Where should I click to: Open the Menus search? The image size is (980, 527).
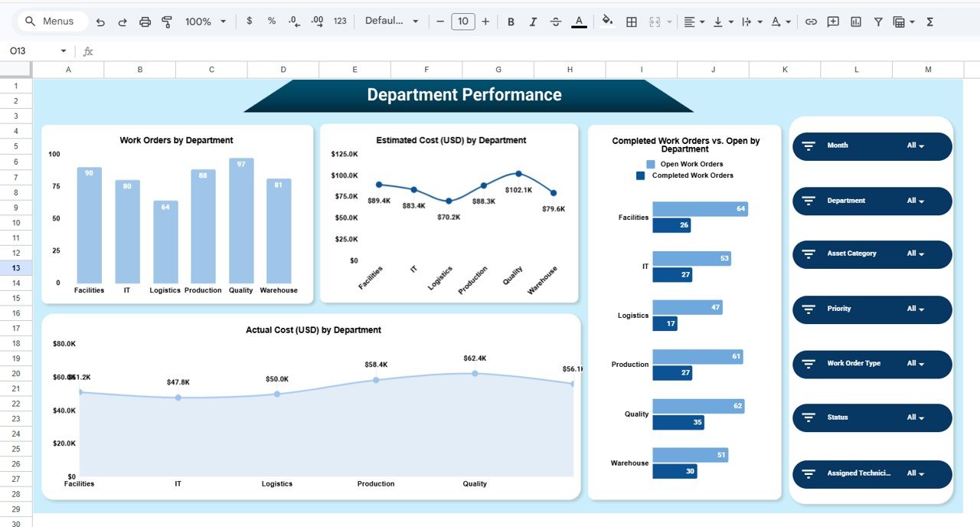(51, 21)
